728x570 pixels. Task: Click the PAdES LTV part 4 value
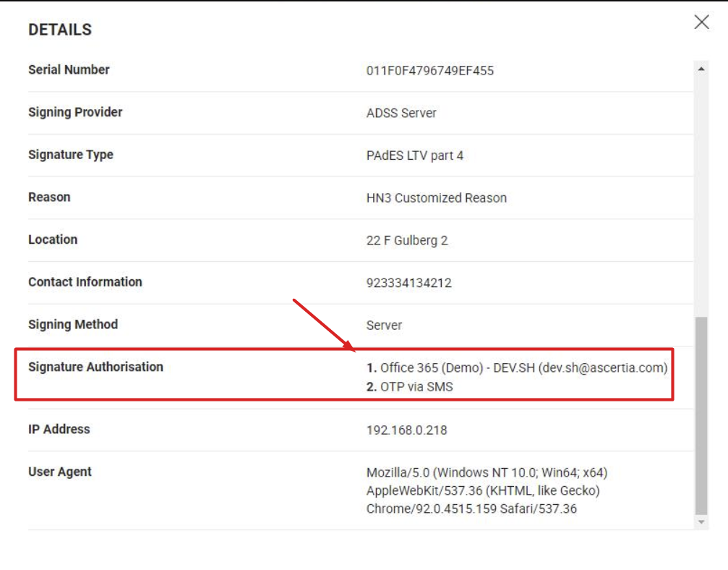415,156
